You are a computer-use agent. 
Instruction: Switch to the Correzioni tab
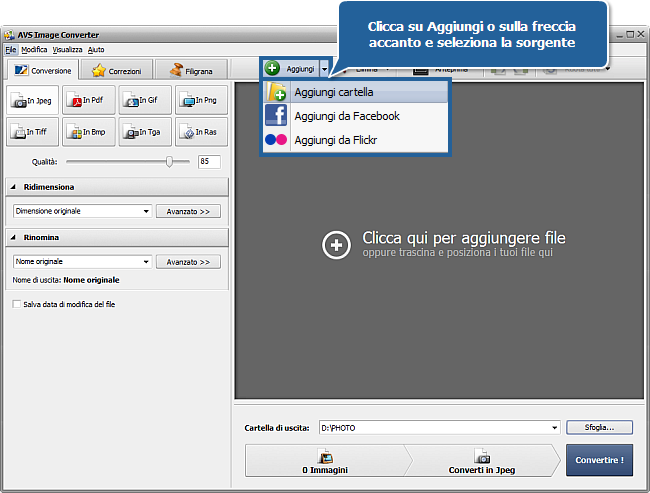116,70
